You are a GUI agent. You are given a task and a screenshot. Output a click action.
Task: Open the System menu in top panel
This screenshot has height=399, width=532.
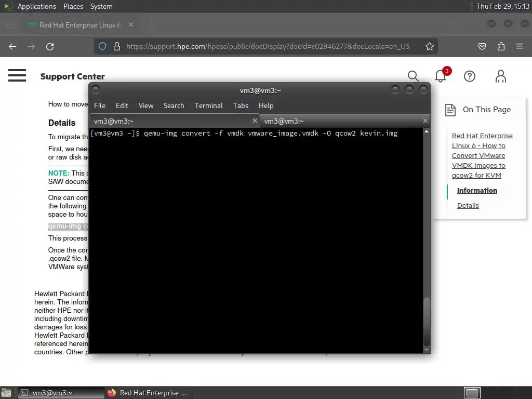(x=101, y=6)
